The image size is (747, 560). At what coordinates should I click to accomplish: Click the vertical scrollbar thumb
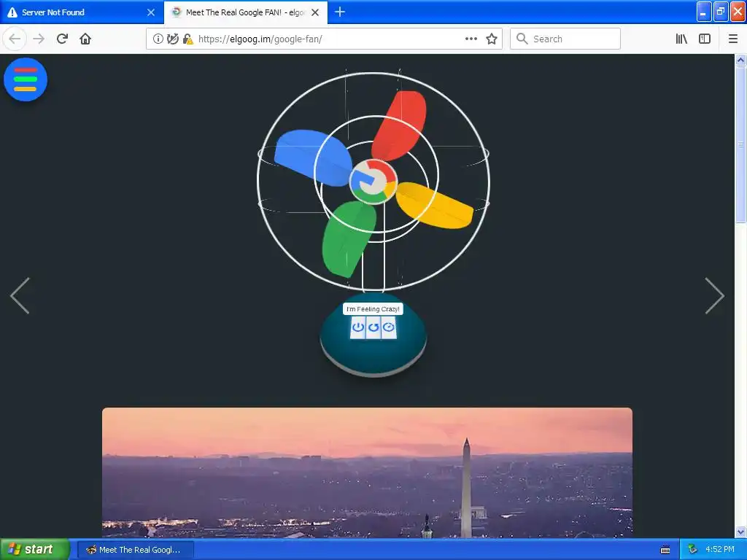tap(740, 144)
